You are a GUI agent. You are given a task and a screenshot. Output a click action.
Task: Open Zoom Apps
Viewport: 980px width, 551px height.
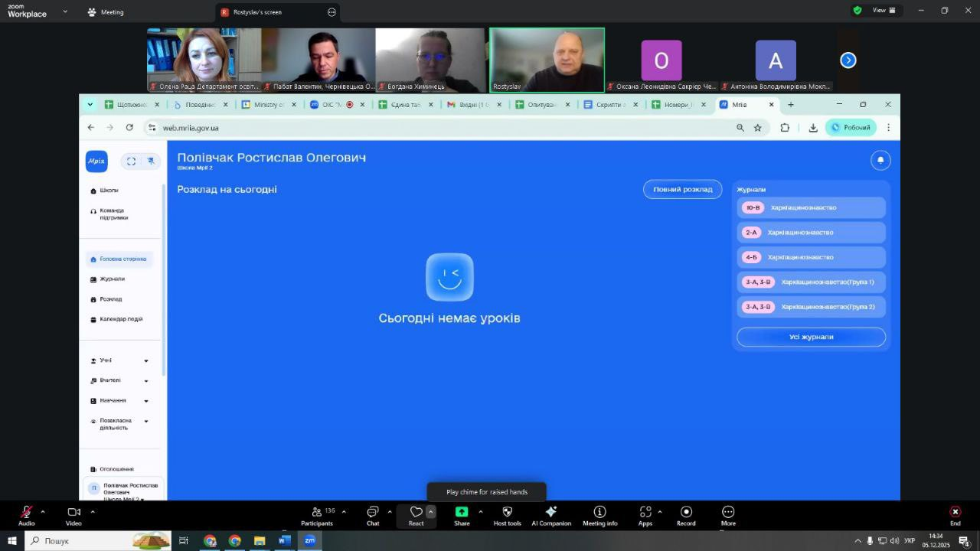click(x=645, y=516)
